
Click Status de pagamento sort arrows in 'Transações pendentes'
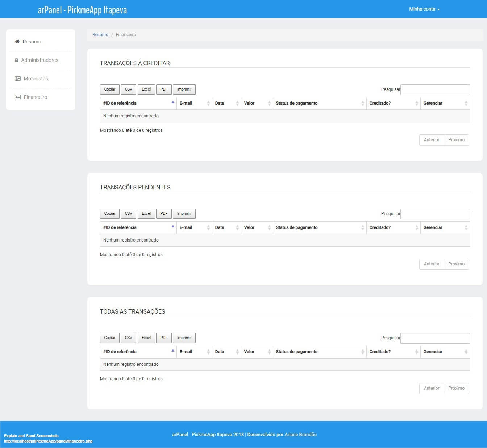click(363, 228)
